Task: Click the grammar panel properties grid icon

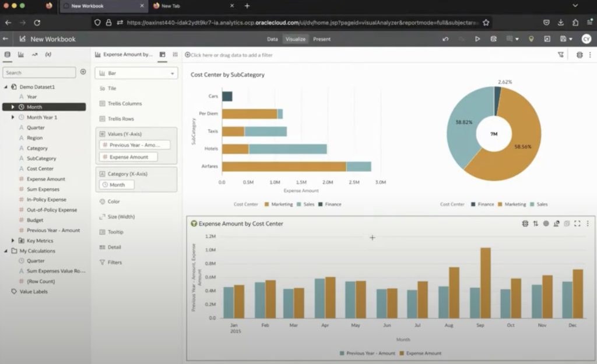Action: pyautogui.click(x=175, y=54)
